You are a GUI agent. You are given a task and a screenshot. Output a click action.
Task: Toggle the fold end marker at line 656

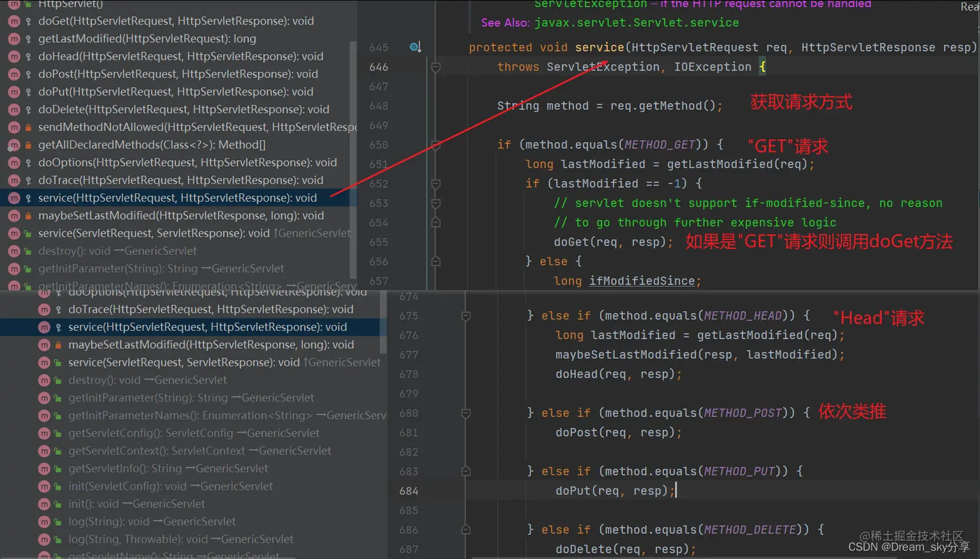tap(436, 261)
